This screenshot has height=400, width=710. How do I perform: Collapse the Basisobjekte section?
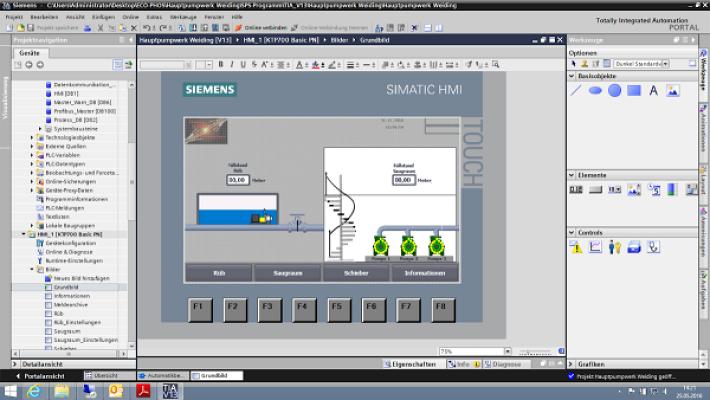point(572,76)
